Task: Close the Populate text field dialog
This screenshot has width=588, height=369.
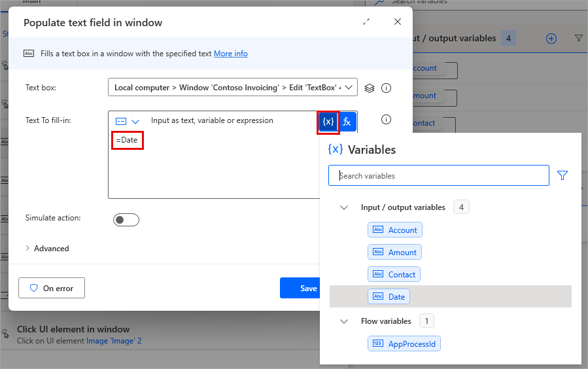Action: point(398,22)
